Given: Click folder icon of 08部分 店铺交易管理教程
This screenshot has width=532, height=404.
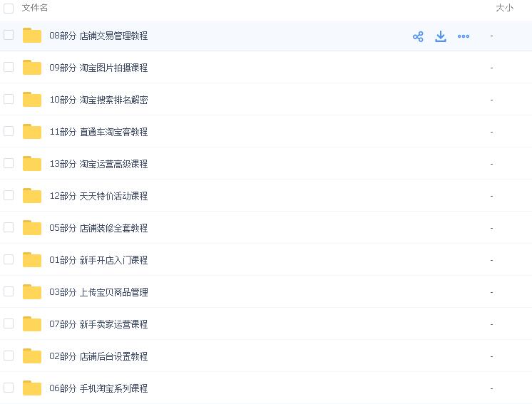Looking at the screenshot, I should [x=32, y=35].
